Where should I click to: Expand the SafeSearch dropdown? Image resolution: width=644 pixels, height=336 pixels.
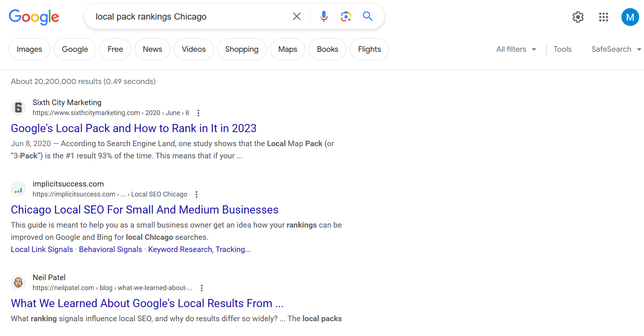point(616,49)
